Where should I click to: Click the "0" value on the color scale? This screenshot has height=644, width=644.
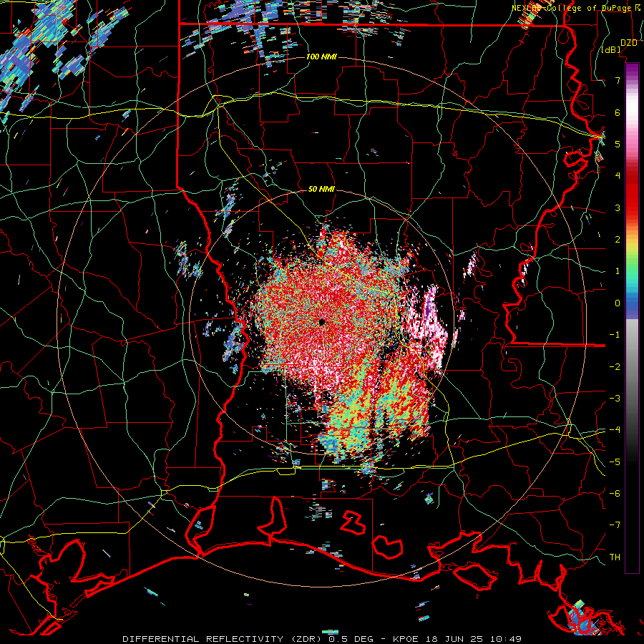(x=618, y=303)
